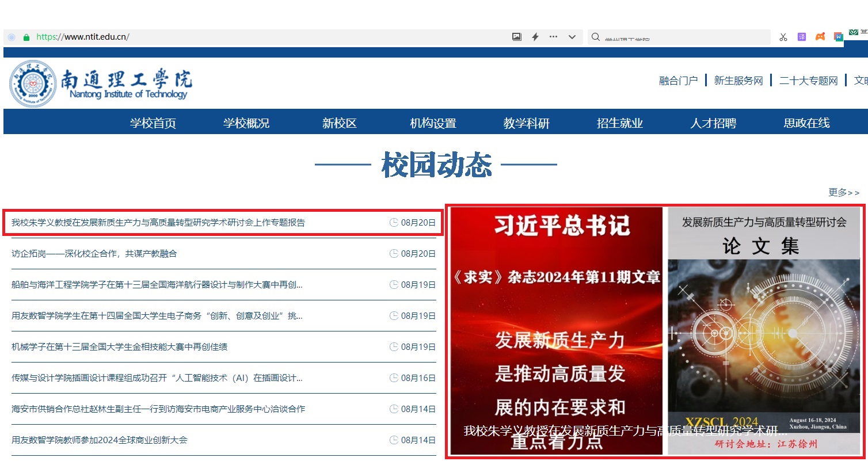Viewport: 868px width, 465px height.
Task: Click the lightning speed mode icon
Action: click(x=535, y=37)
